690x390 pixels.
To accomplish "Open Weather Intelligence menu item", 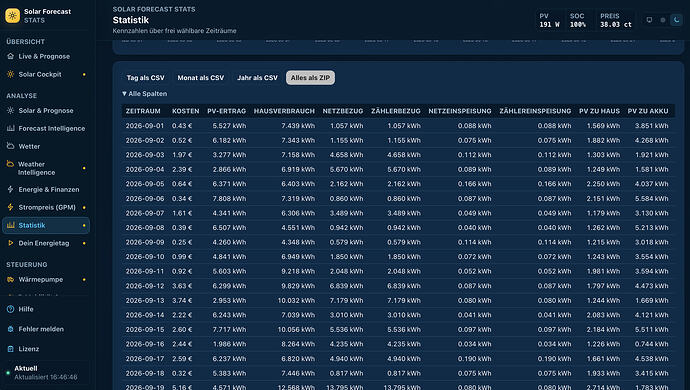I will pos(46,168).
